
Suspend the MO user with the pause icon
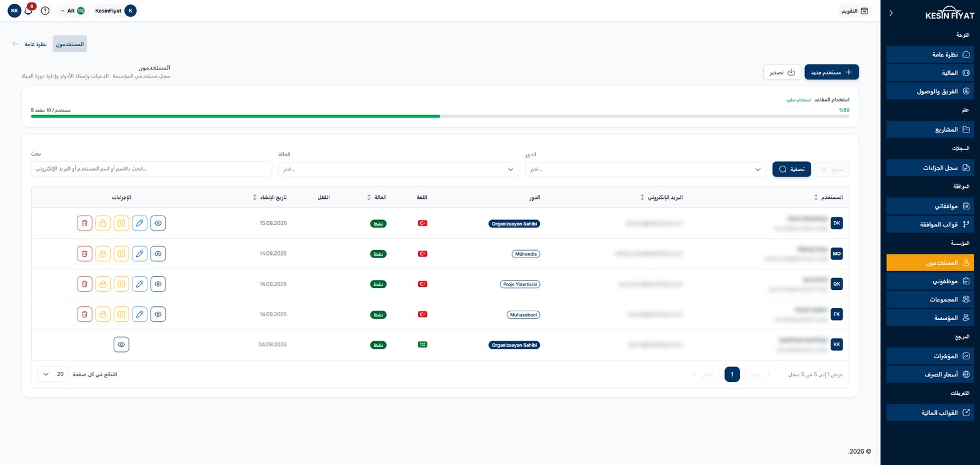coord(121,254)
